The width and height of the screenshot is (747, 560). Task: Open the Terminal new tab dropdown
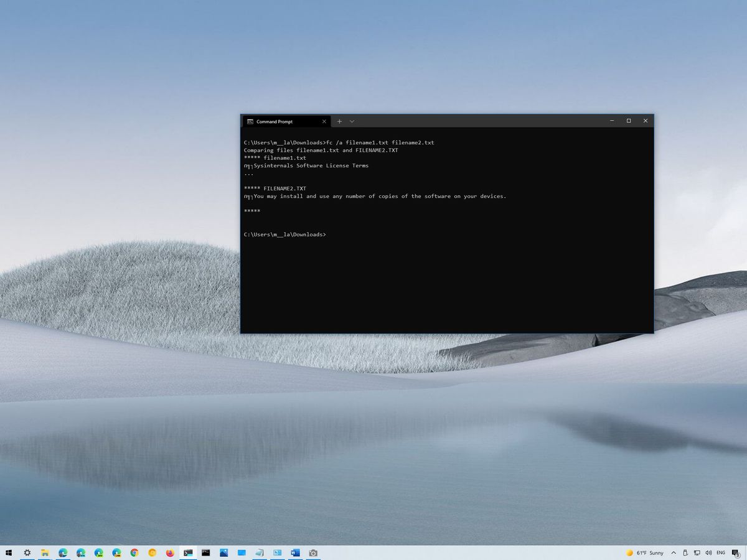(352, 121)
